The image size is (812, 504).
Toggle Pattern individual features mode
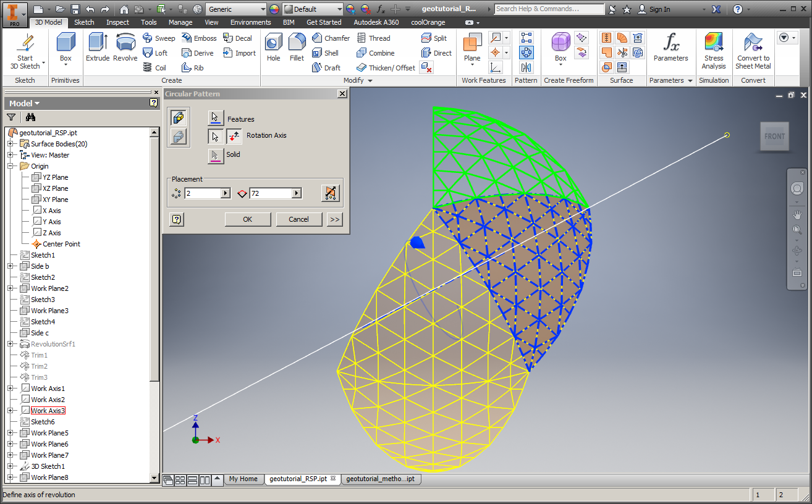coord(179,117)
